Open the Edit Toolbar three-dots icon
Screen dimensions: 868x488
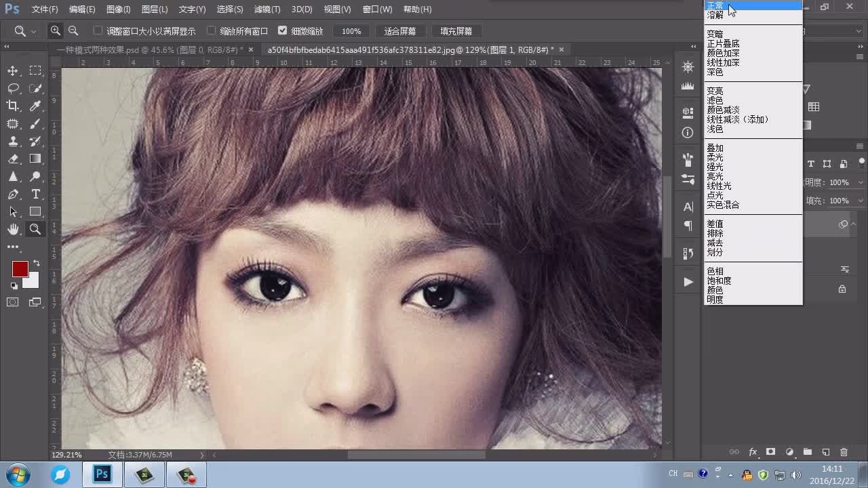point(13,247)
